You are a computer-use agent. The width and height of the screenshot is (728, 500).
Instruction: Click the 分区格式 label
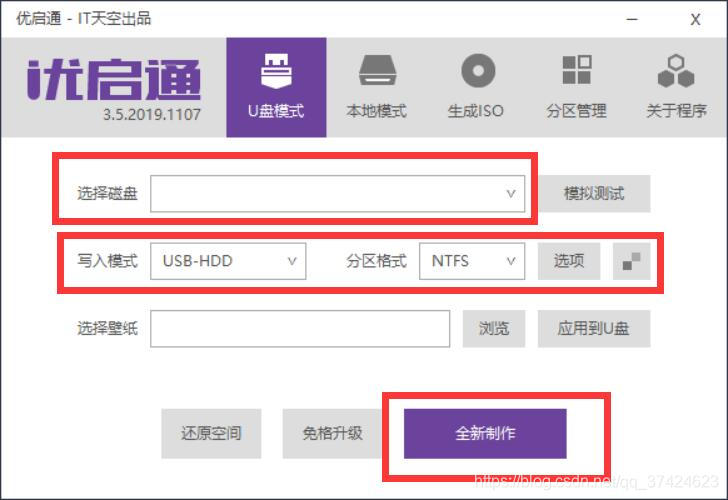tap(376, 261)
